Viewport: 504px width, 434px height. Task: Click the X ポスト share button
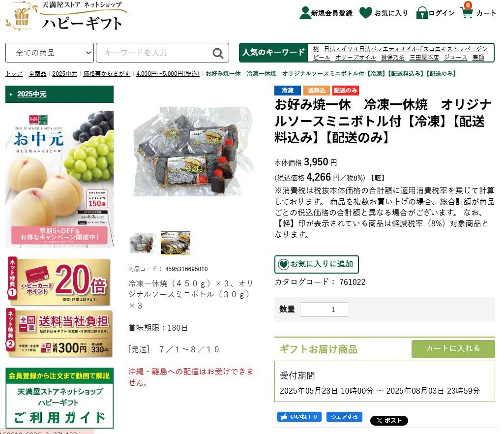point(389,421)
